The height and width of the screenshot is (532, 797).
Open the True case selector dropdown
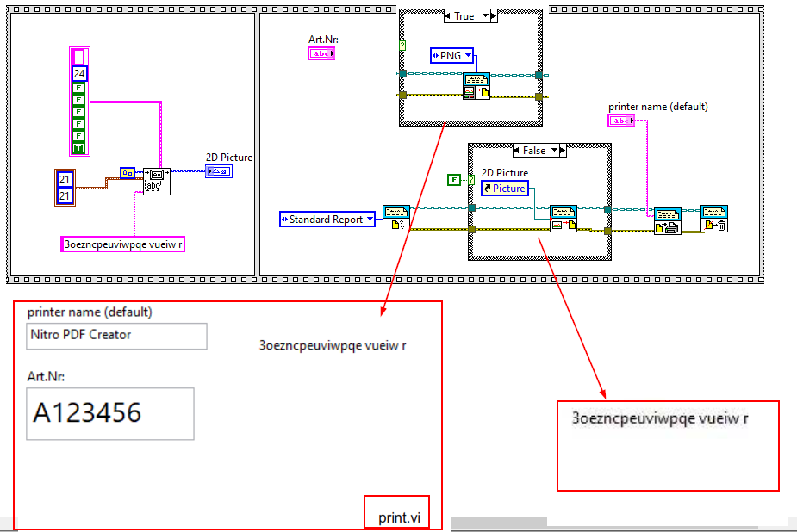point(485,16)
